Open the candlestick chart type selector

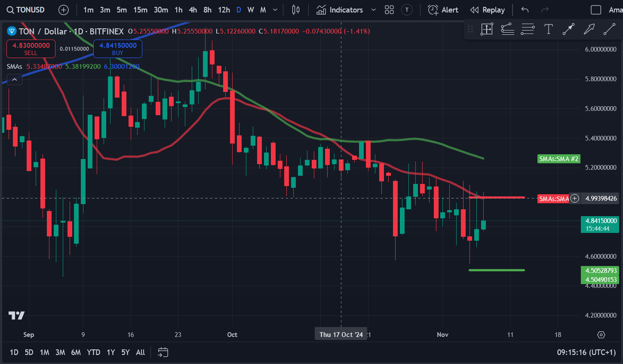(296, 10)
